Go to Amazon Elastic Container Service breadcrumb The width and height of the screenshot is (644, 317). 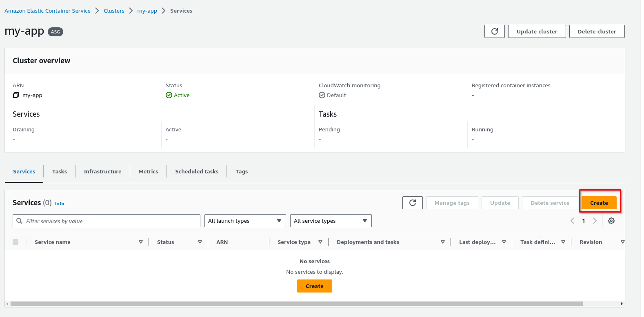click(47, 11)
